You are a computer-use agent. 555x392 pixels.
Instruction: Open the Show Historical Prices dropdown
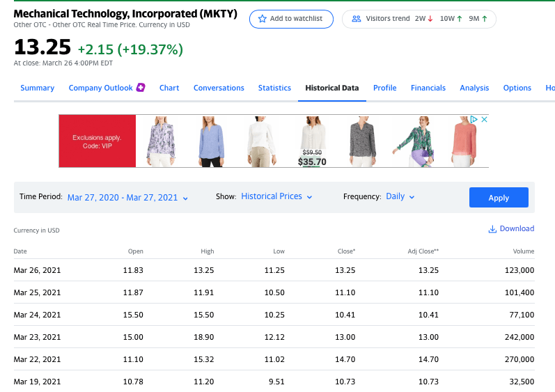click(276, 196)
